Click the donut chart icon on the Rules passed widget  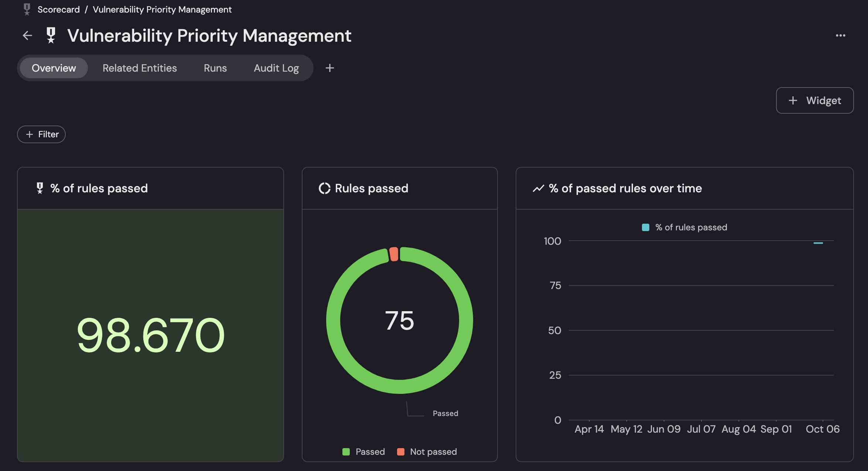tap(324, 188)
